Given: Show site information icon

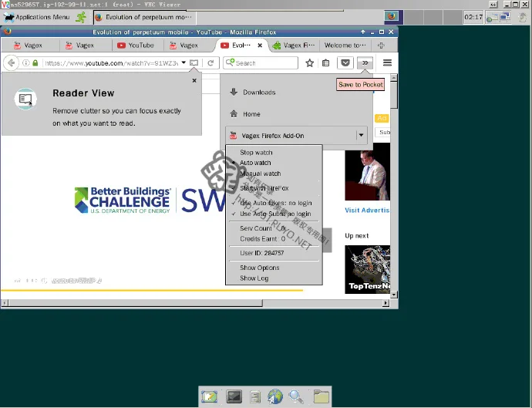Looking at the screenshot, I should (x=25, y=62).
